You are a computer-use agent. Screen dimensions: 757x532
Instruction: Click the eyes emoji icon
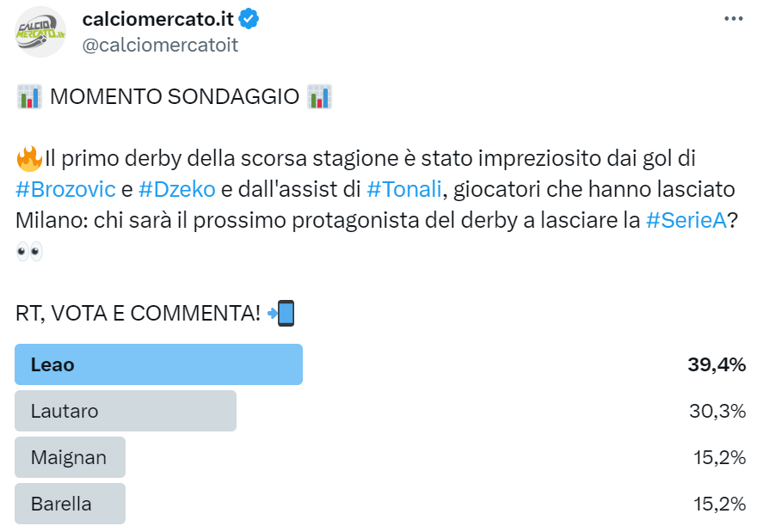click(x=29, y=252)
